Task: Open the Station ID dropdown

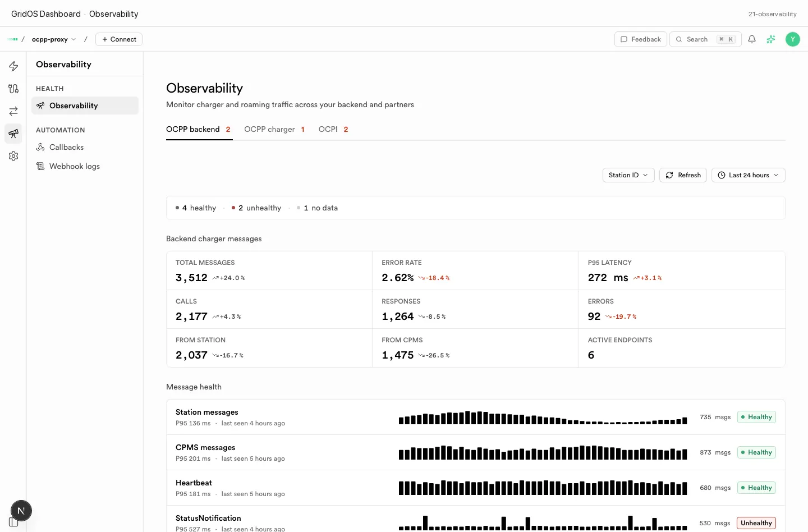Action: (x=628, y=175)
